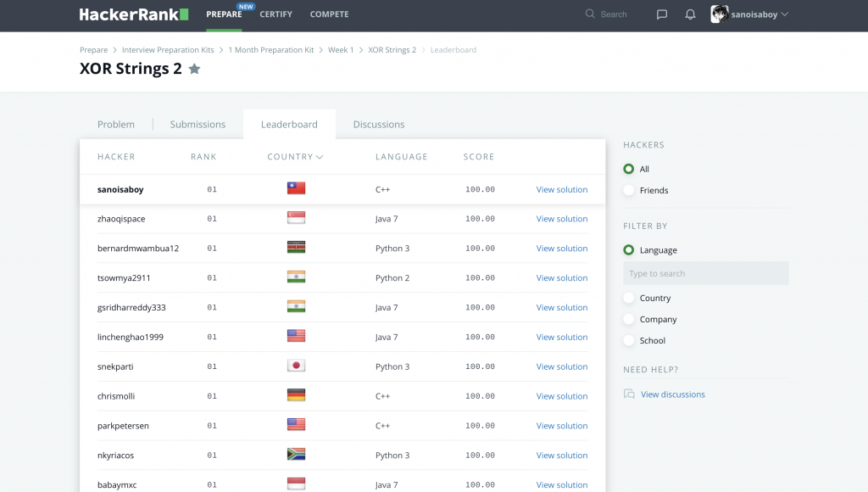Screen dimensions: 868x492
Task: Open the search magnifier icon
Action: click(590, 14)
